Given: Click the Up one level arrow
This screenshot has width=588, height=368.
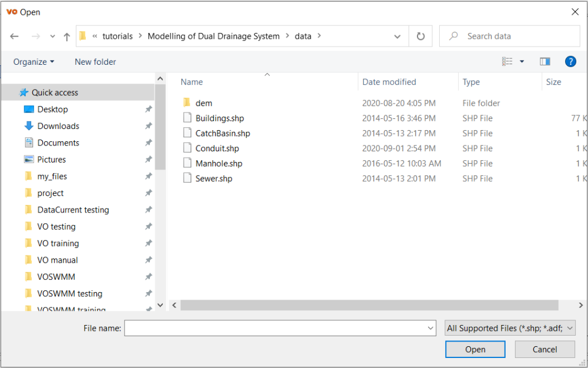Looking at the screenshot, I should pos(67,37).
